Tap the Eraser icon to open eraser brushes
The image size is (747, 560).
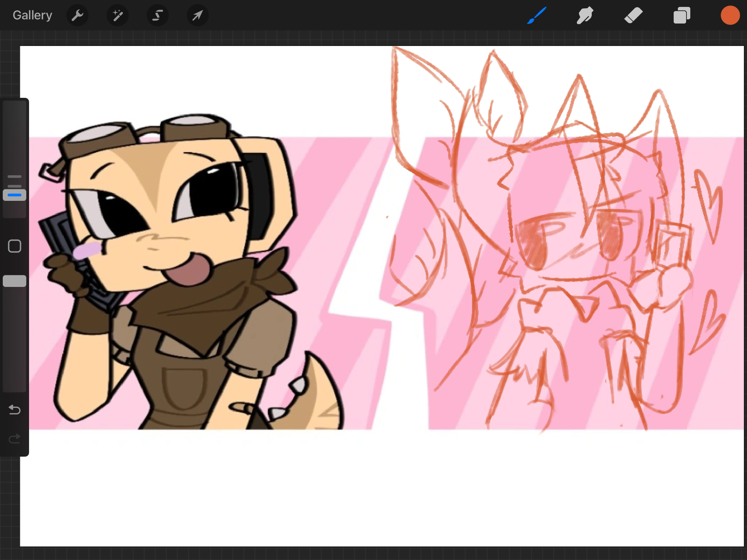[x=633, y=15]
